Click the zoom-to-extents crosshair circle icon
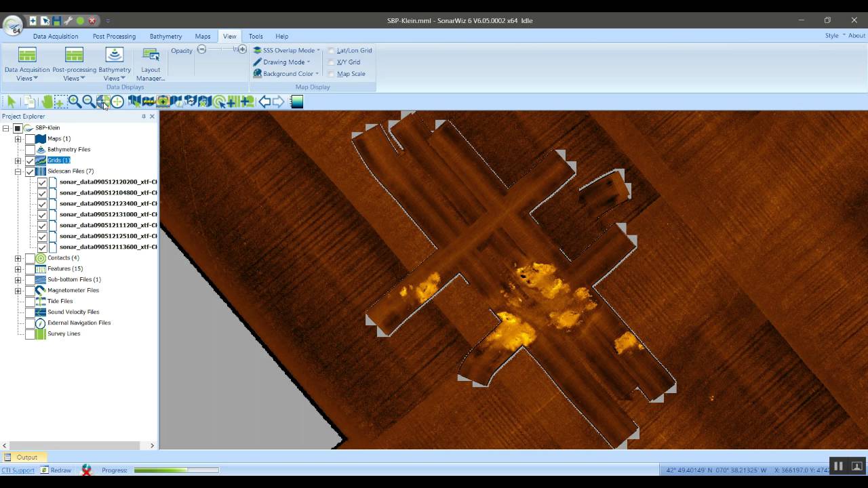868x488 pixels. tap(118, 102)
